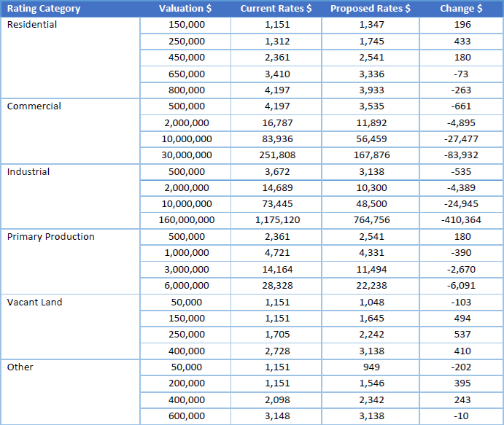Select the valuation 3,000,000 cell

coord(187,270)
